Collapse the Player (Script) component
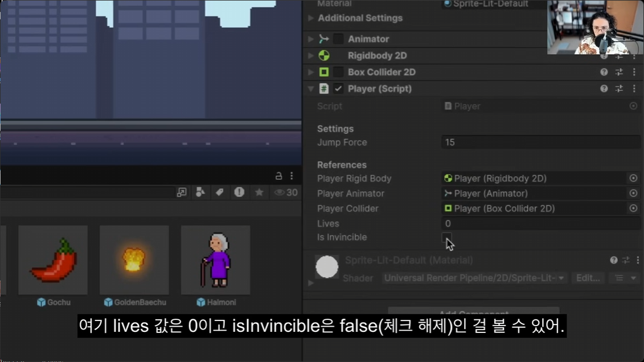The height and width of the screenshot is (362, 644). pos(311,89)
